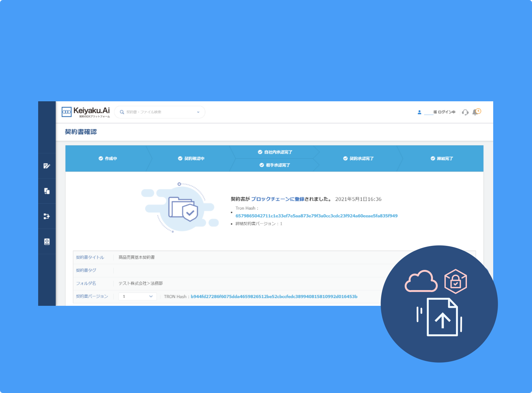This screenshot has height=393, width=532.
Task: Open address book icon in sidebar
Action: [x=47, y=242]
